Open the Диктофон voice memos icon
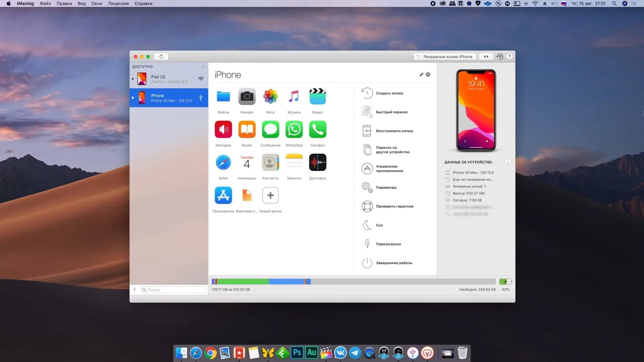The height and width of the screenshot is (362, 644). (317, 163)
